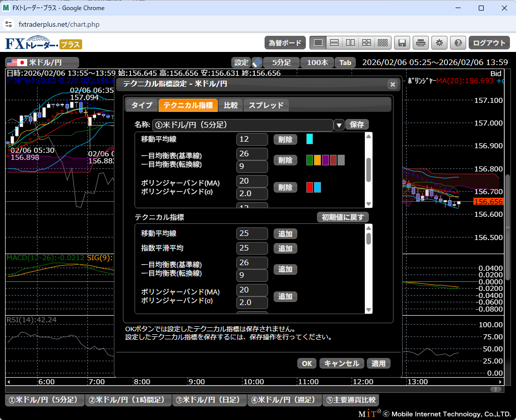Open the 名称 preset dropdown arrow
The width and height of the screenshot is (516, 420).
(x=339, y=125)
